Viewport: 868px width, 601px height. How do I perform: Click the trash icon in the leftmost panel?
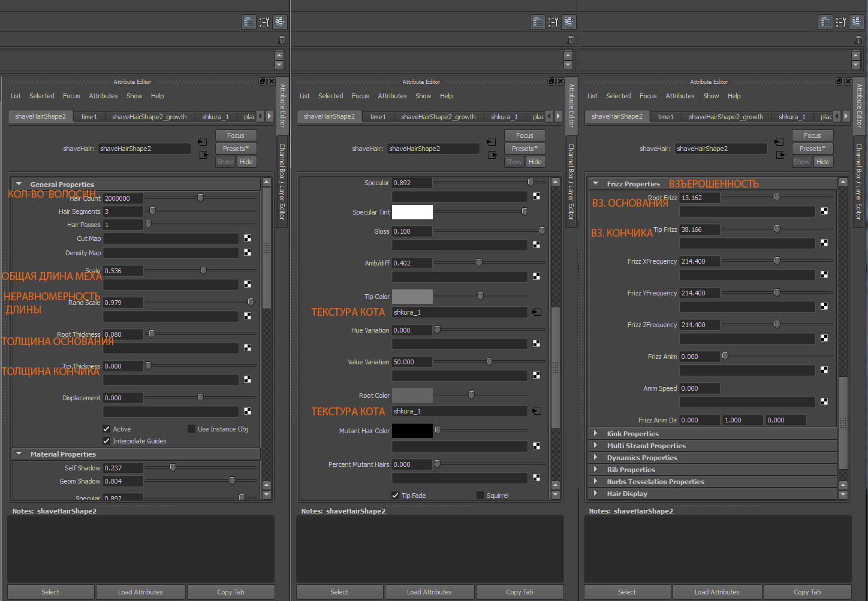coord(282,40)
